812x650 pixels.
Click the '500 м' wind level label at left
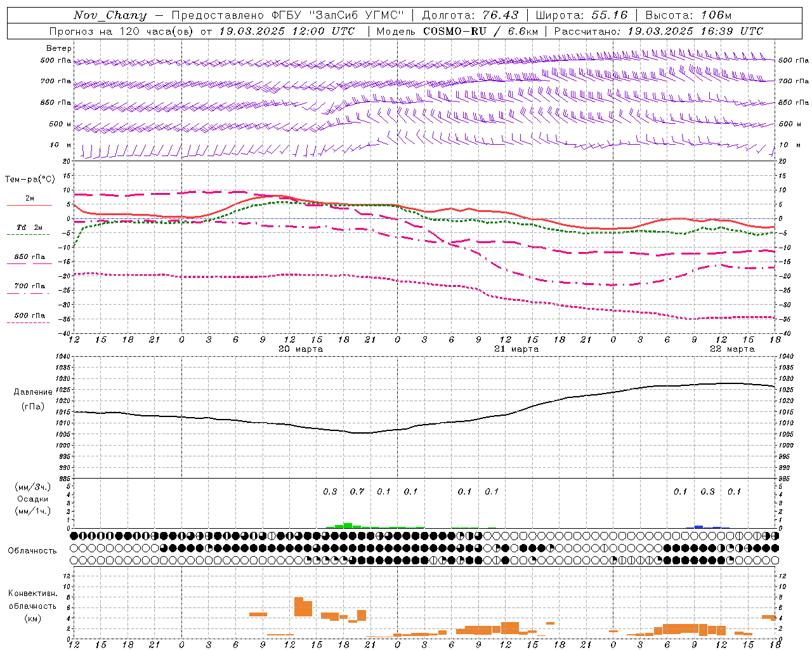point(60,124)
